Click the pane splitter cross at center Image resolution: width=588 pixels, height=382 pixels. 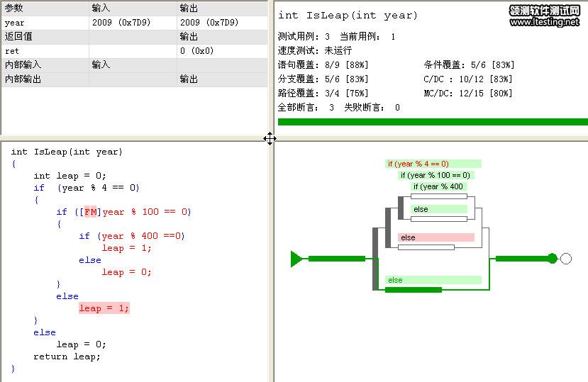[270, 138]
